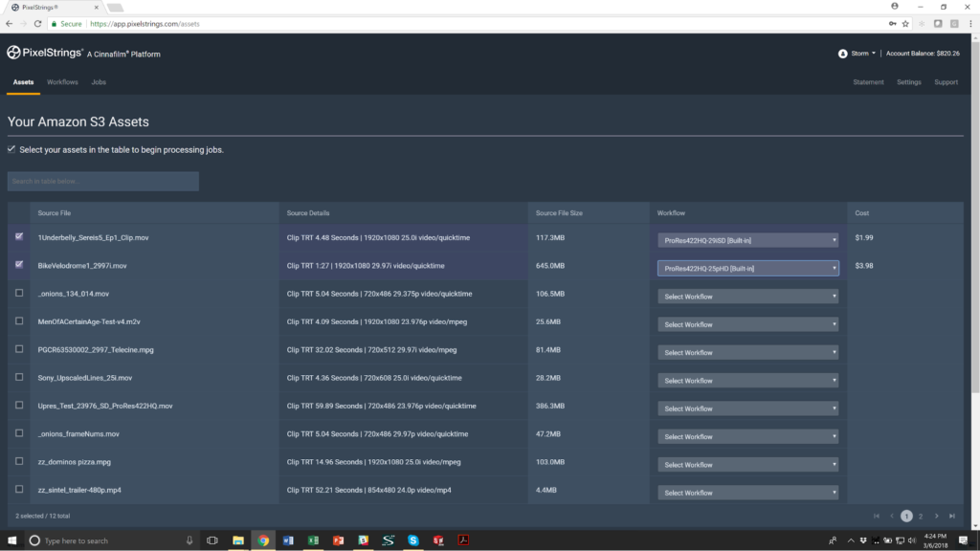This screenshot has height=551, width=980.
Task: Check the _onions_134_014.mov row checkbox
Action: click(19, 293)
